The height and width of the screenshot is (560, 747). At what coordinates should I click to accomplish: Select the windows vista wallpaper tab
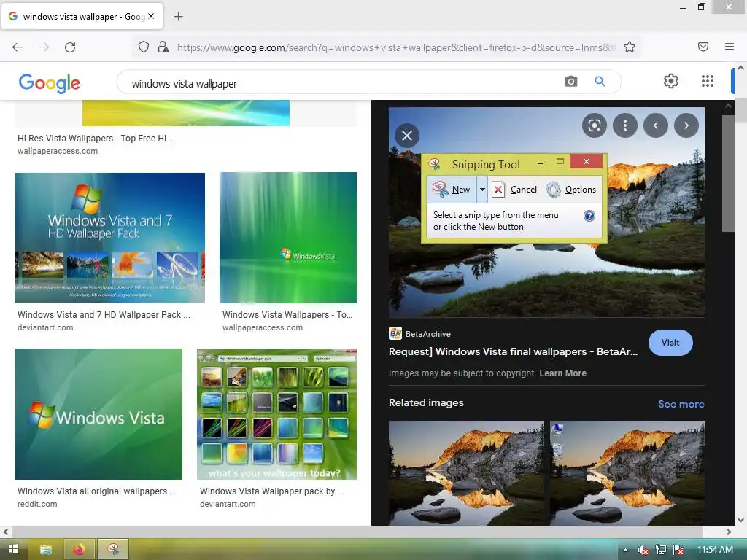[x=82, y=16]
